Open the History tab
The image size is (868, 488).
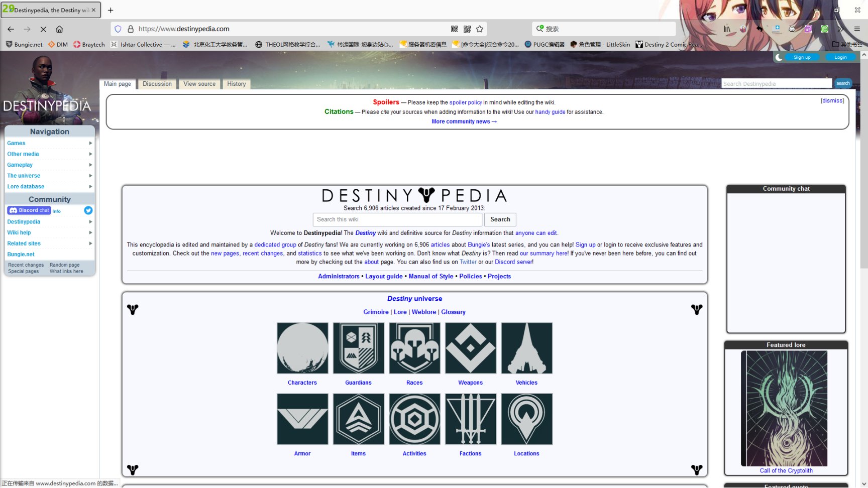pyautogui.click(x=237, y=84)
